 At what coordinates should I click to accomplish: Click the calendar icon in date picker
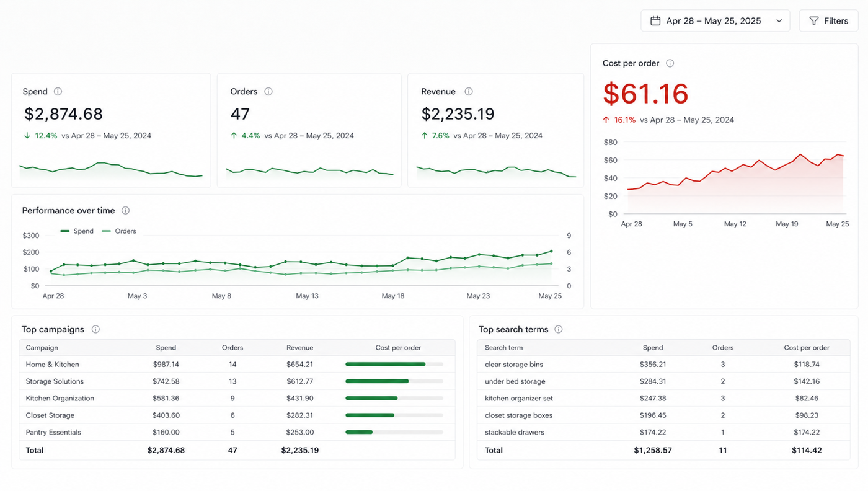coord(655,20)
